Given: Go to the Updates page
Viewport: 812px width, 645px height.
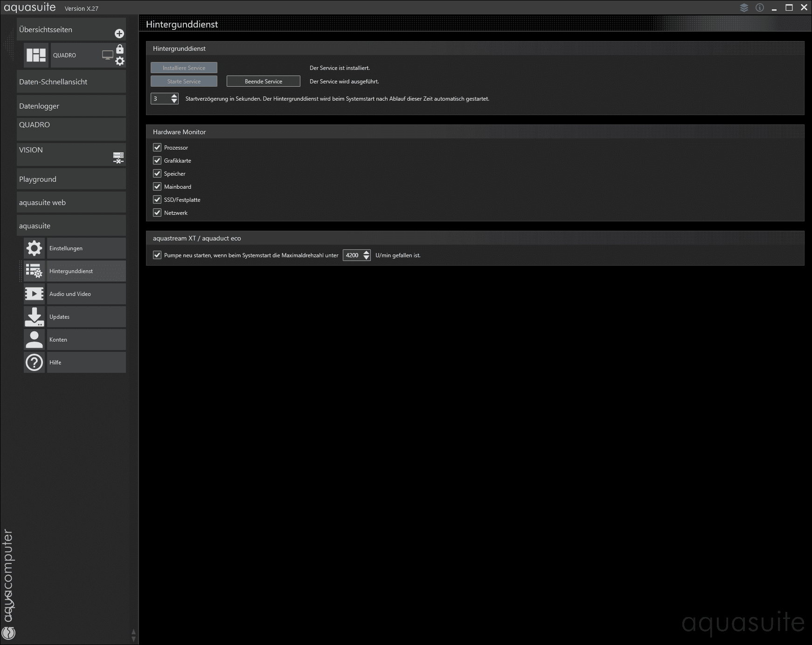Looking at the screenshot, I should (86, 316).
